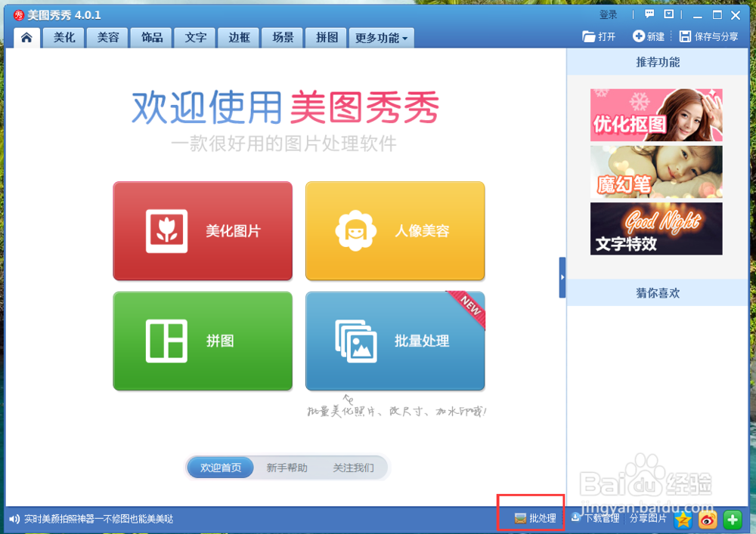Select the 关注我们 pill tab
Screen dimensions: 756x534
353,468
